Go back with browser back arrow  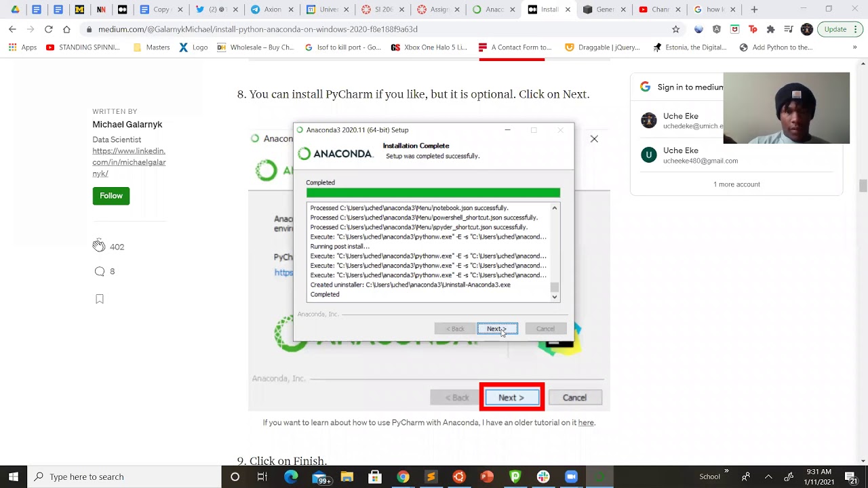pyautogui.click(x=12, y=29)
